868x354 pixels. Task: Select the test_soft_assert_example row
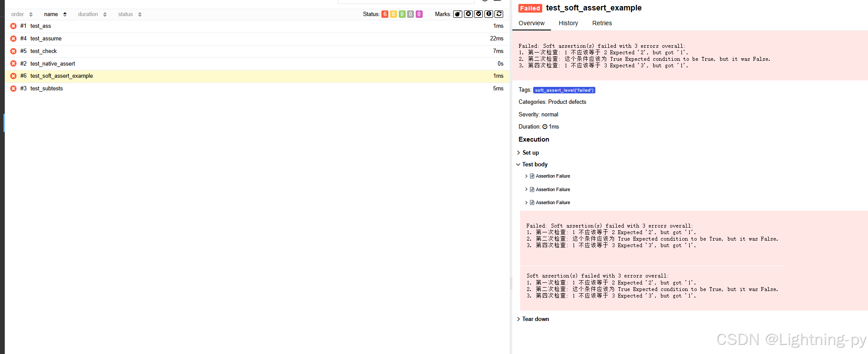point(257,76)
